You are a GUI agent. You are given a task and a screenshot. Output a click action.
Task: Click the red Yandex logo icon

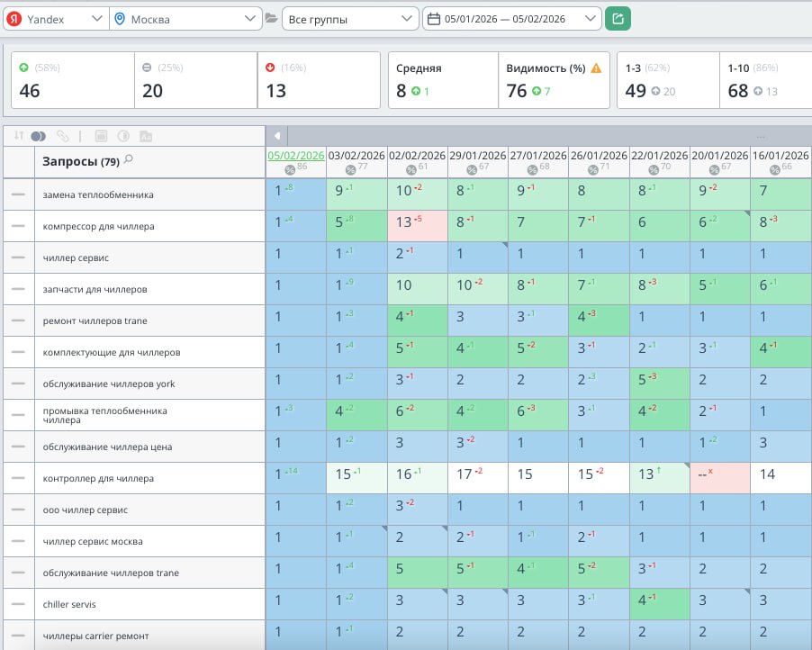pos(14,19)
